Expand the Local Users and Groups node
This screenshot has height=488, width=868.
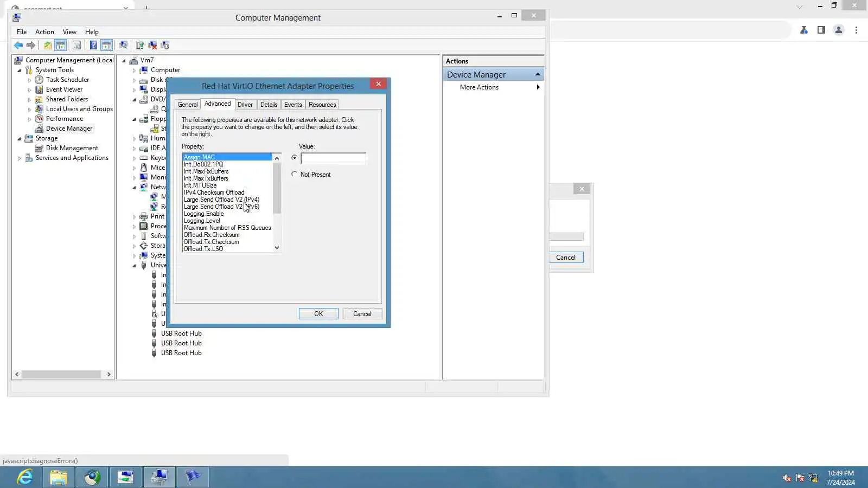click(x=29, y=110)
